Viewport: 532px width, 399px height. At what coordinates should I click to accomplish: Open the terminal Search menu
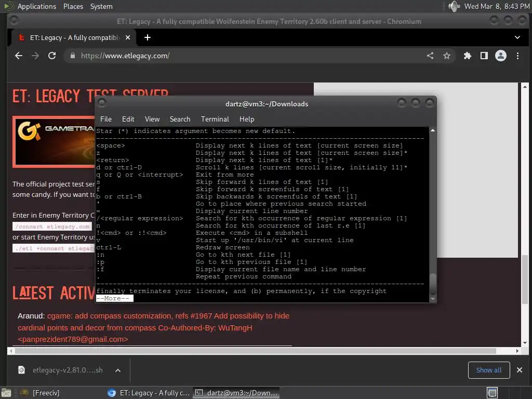180,119
